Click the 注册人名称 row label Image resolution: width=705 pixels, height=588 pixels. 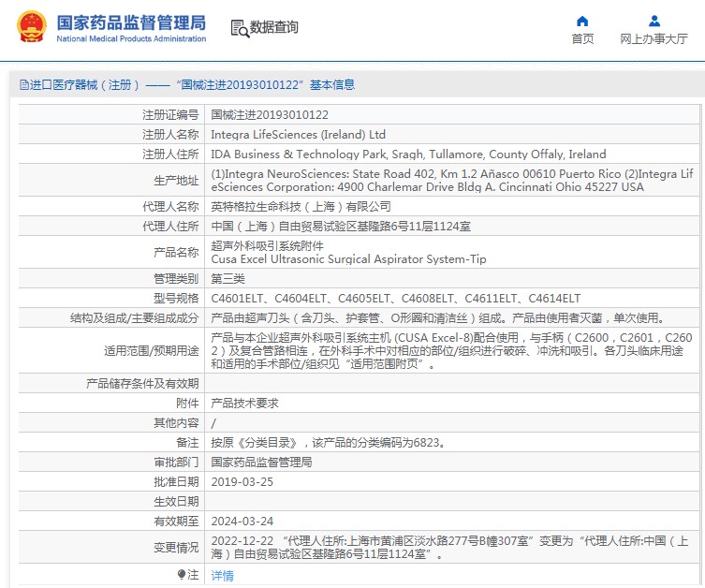point(170,135)
